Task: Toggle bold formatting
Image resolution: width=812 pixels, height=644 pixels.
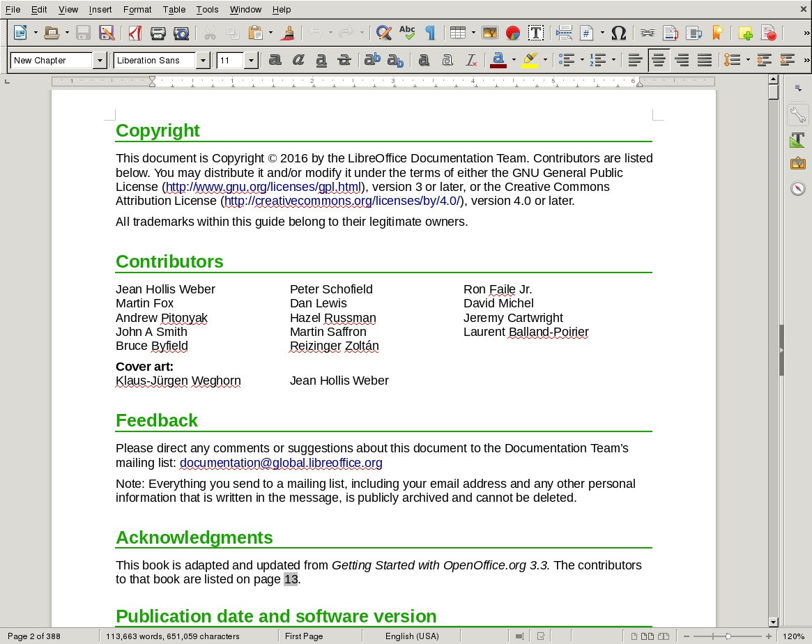Action: coord(275,60)
